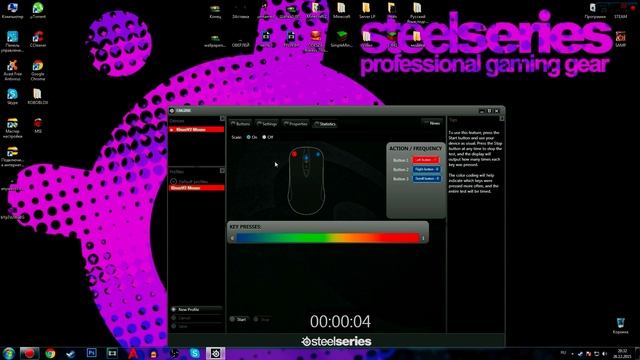The width and height of the screenshot is (640, 360).
Task: Click the key presses color gradient bar
Action: coord(328,238)
